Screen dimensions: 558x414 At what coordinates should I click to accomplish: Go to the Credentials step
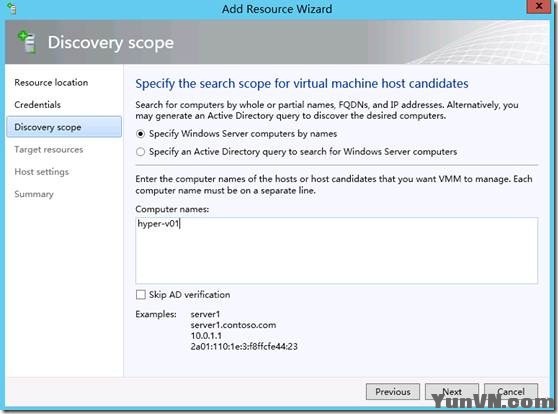coord(37,105)
